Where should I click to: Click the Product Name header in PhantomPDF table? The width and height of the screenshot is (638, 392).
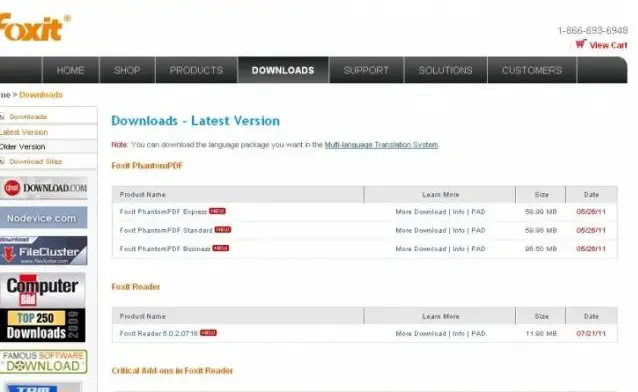[142, 195]
